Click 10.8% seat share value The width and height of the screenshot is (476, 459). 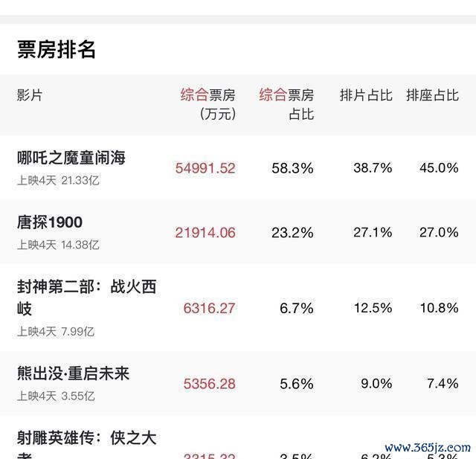tap(439, 308)
